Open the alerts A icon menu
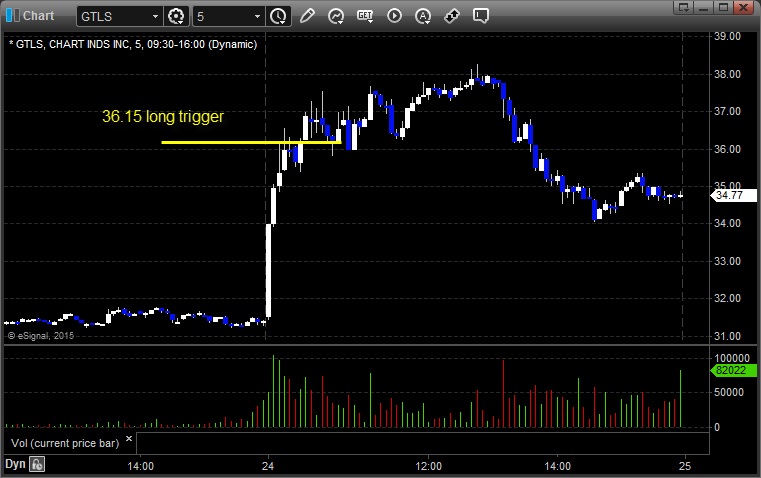The width and height of the screenshot is (761, 478). tap(423, 16)
